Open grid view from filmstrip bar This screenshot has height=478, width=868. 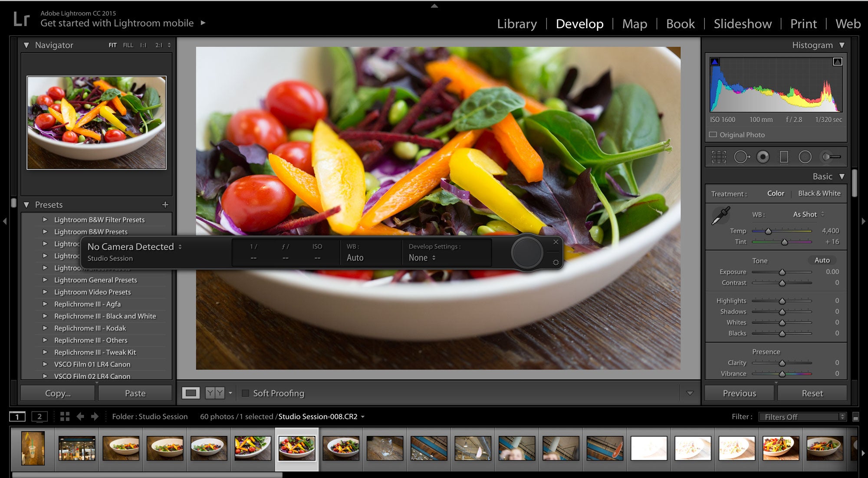[65, 416]
